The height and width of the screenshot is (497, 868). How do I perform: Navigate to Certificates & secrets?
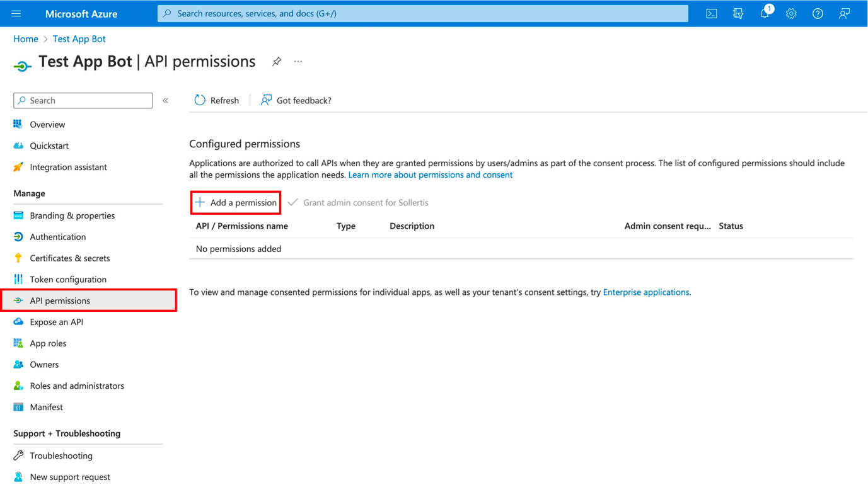pyautogui.click(x=70, y=258)
